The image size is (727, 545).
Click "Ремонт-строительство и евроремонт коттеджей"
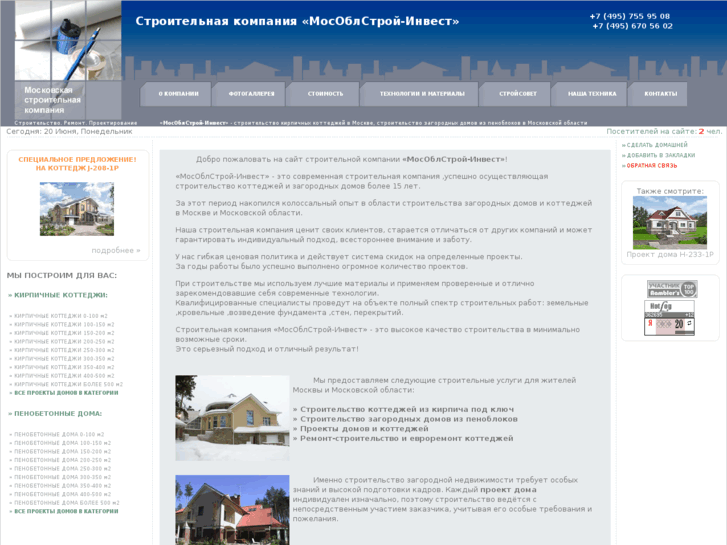[406, 439]
